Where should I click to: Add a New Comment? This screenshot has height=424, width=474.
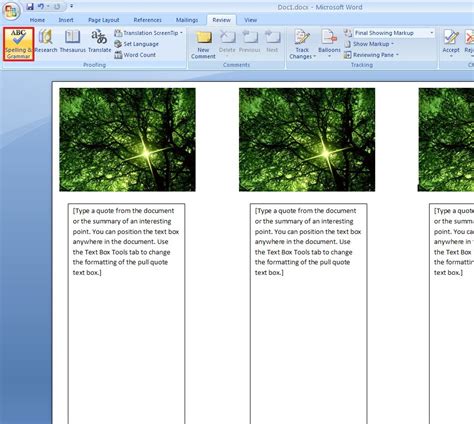203,44
